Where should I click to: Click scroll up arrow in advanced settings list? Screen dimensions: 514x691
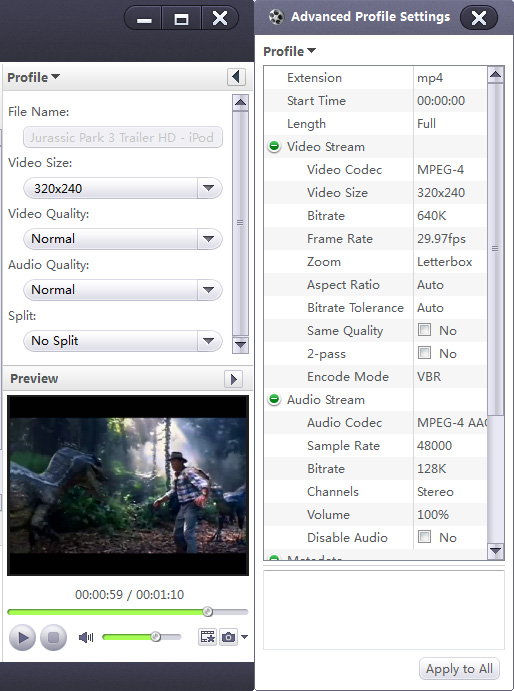tap(495, 74)
